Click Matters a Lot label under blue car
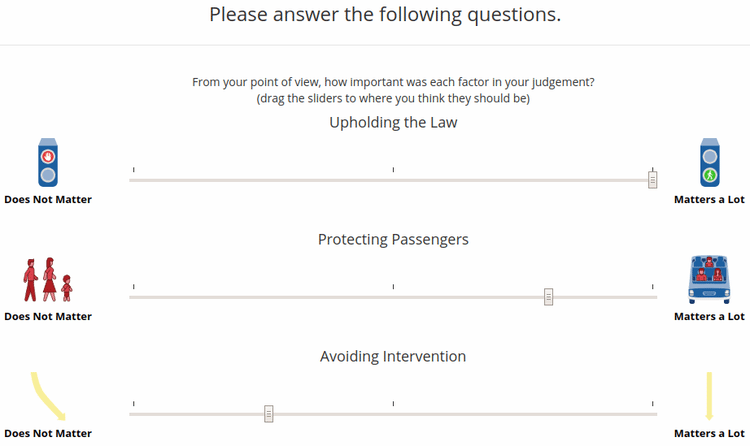Screen dimensions: 750x446 click(x=709, y=316)
